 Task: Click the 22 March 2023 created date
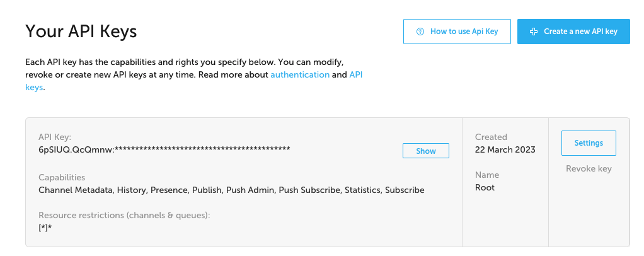(x=505, y=149)
